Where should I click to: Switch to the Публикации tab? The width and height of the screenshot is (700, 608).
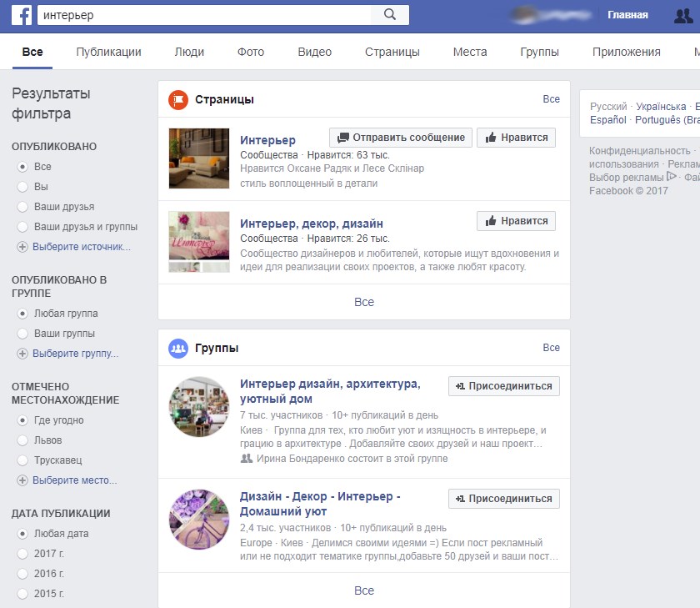click(x=108, y=52)
